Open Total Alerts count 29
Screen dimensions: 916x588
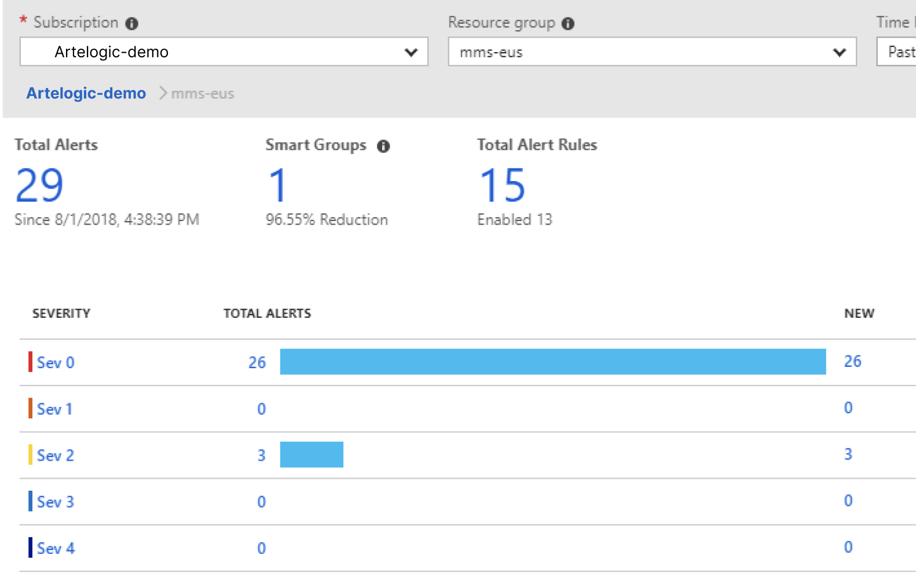pyautogui.click(x=39, y=185)
